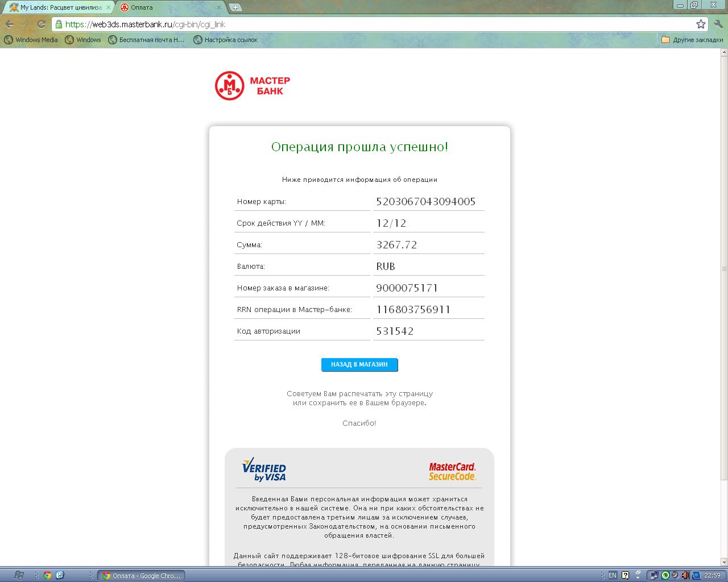The width and height of the screenshot is (728, 582).
Task: Close the My Lands tab
Action: pos(109,7)
